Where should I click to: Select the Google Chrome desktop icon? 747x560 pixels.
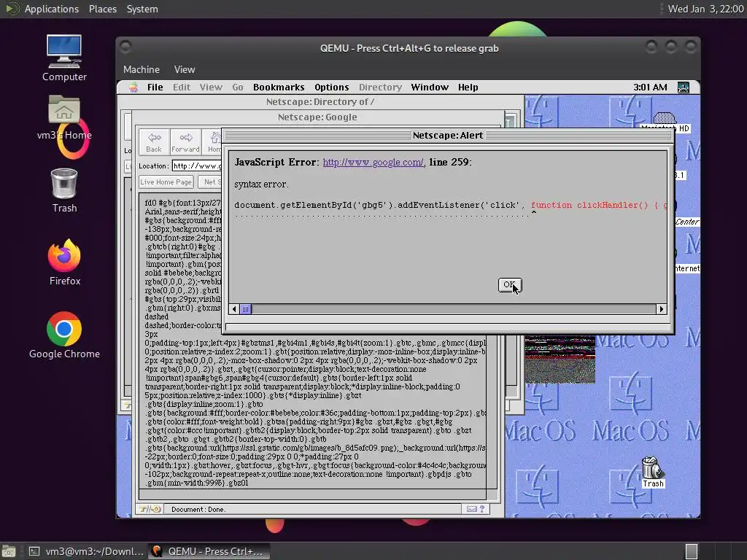click(64, 335)
